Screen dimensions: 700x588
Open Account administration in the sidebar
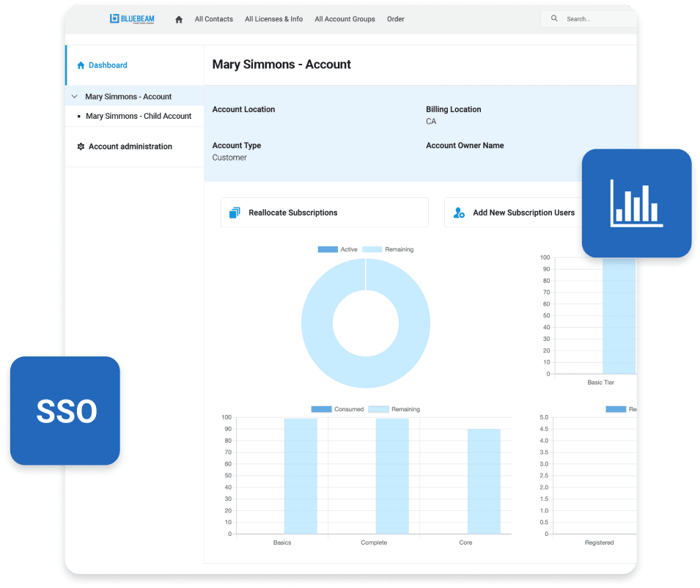(130, 146)
